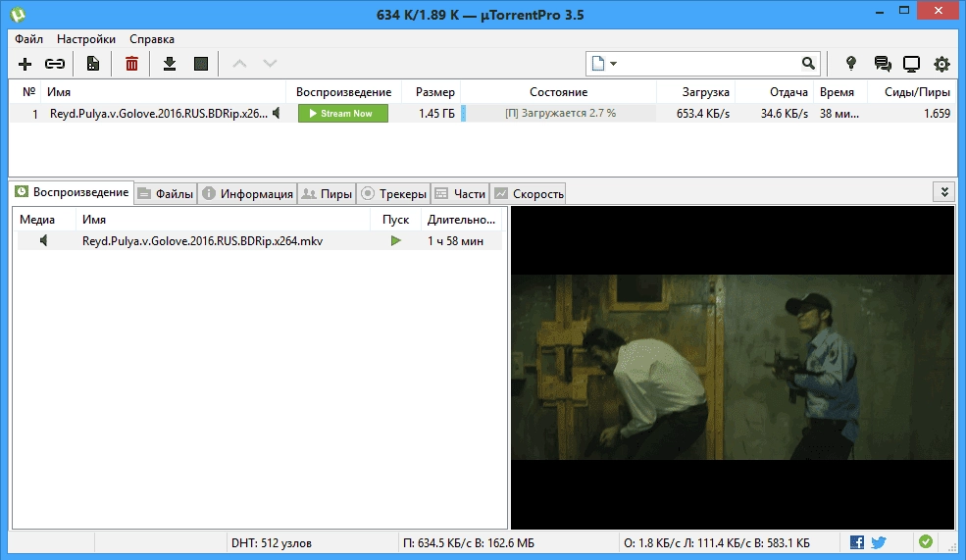
Task: Open the Настройки menu
Action: [86, 39]
